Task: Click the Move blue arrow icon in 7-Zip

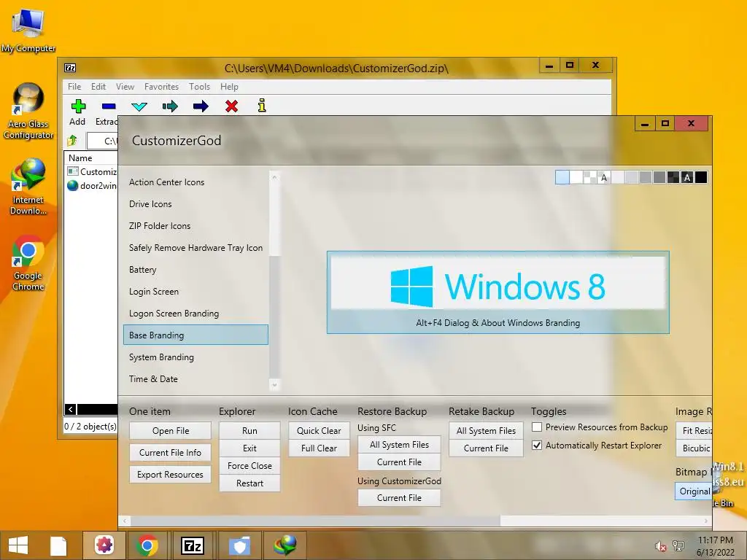Action: [201, 106]
